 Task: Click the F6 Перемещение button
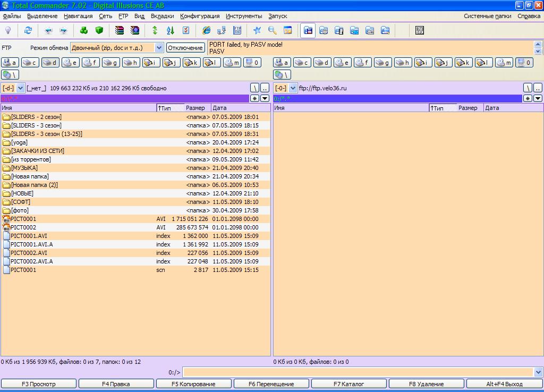tap(271, 384)
